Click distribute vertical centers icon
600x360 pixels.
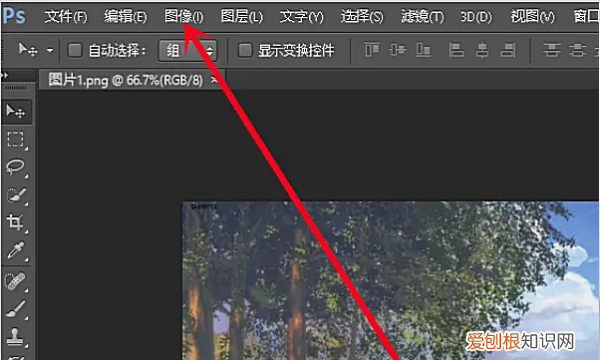coord(577,50)
